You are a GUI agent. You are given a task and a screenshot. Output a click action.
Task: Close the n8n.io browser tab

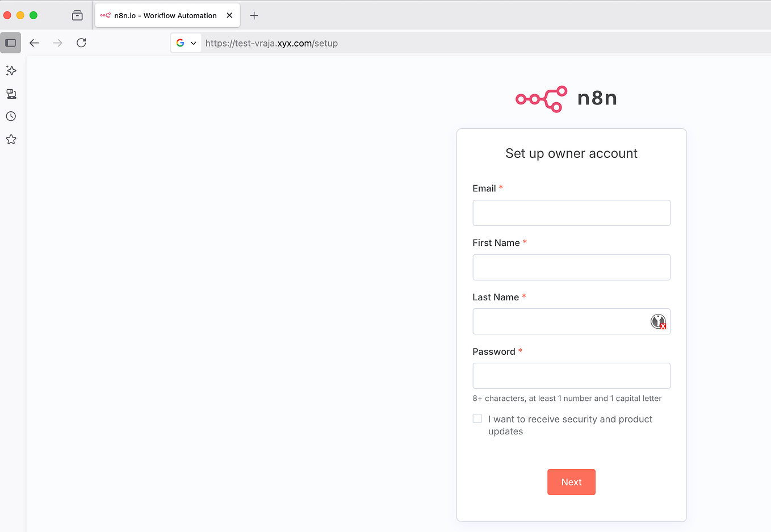point(229,15)
